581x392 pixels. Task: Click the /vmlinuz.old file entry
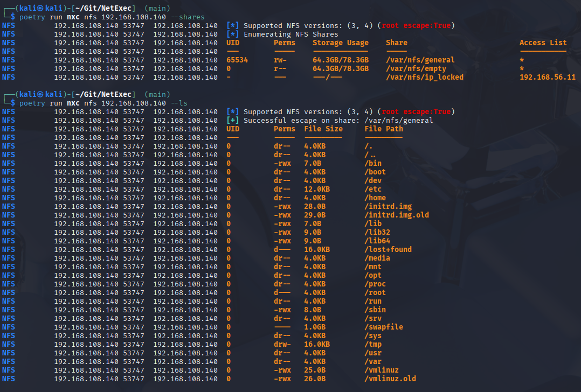tap(390, 379)
